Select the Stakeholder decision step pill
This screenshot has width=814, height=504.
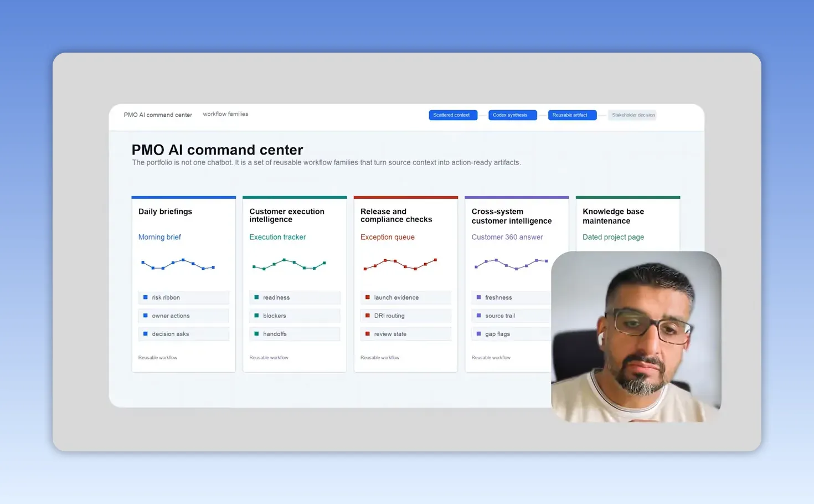(632, 115)
